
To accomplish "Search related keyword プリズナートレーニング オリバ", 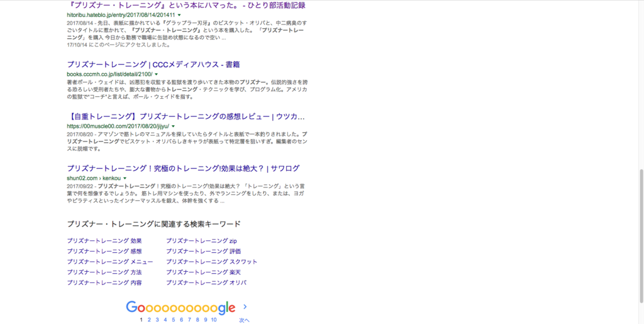I will click(206, 282).
